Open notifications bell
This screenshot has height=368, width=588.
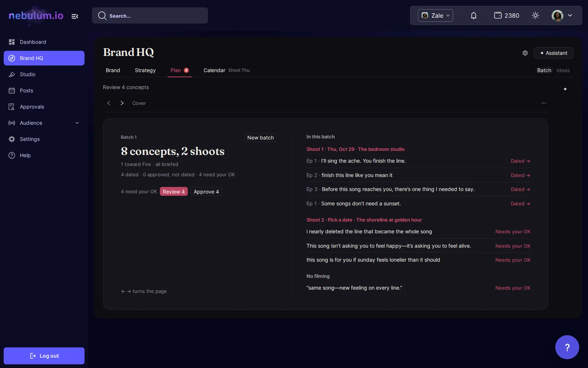point(474,15)
